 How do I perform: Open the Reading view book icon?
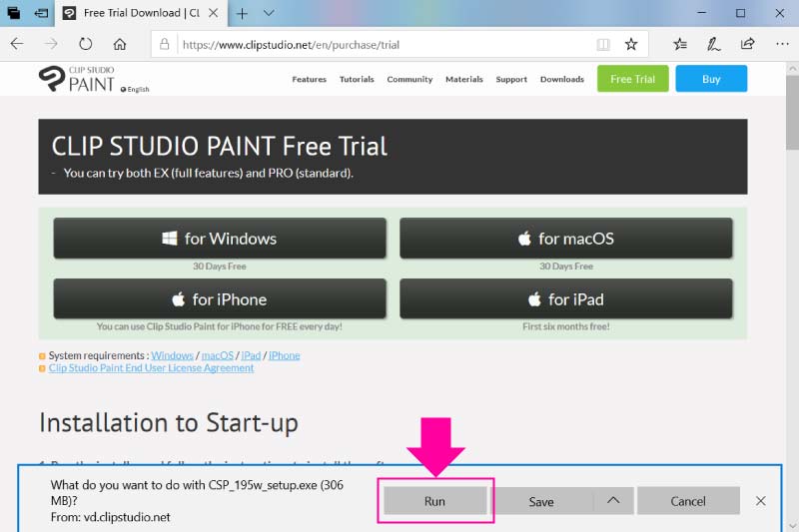pos(602,44)
